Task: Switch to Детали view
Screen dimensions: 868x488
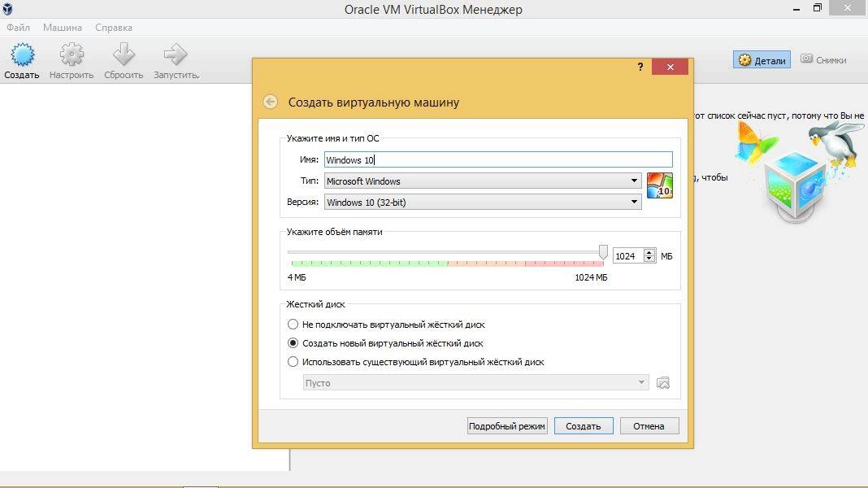Action: [x=762, y=60]
